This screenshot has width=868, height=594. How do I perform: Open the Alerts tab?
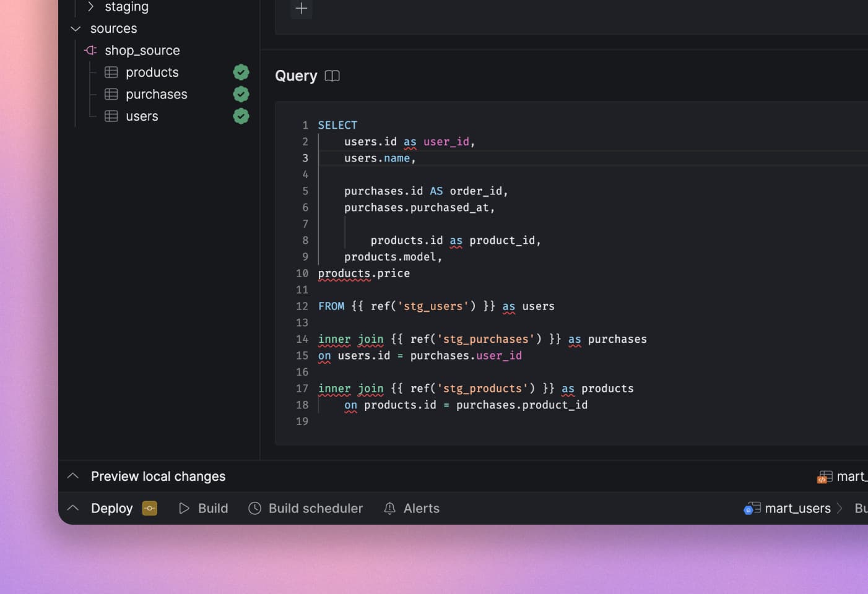pos(422,509)
